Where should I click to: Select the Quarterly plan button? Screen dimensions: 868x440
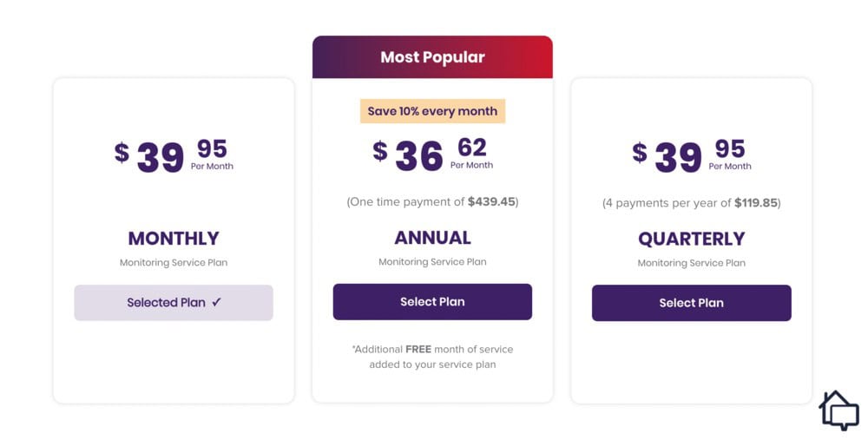point(692,303)
